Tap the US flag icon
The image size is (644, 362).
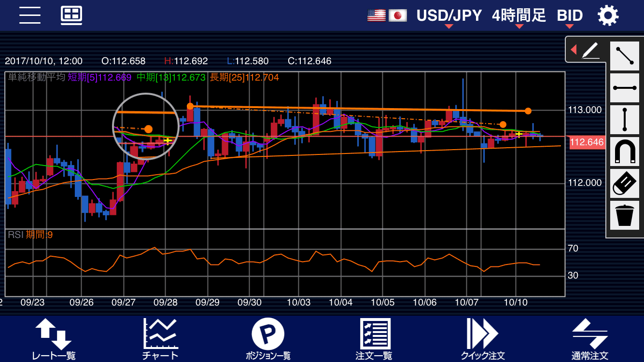377,15
